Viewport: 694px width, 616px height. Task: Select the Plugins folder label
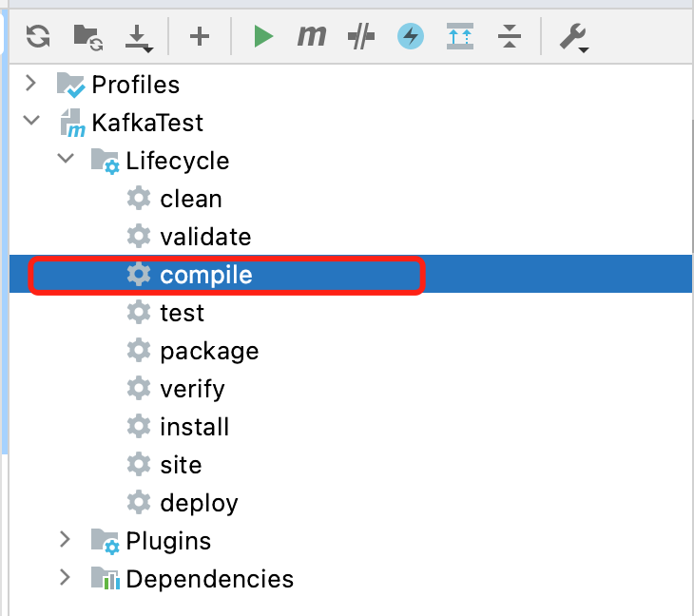tap(168, 541)
